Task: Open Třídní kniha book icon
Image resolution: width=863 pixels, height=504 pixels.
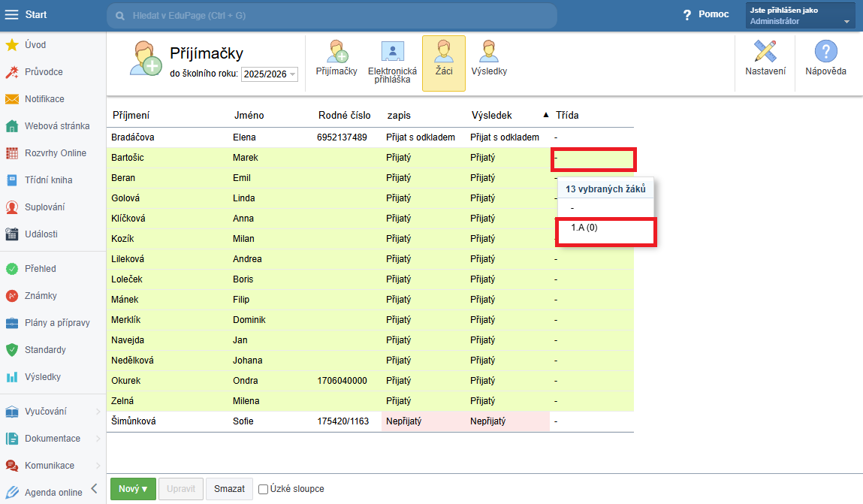Action: (11, 180)
